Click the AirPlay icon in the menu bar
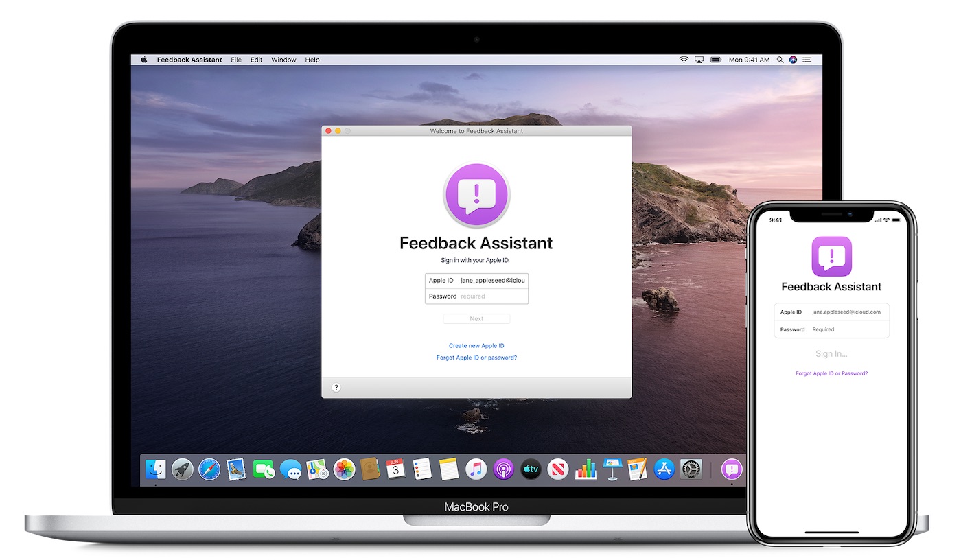Screen dimensions: 961x560 [699, 60]
